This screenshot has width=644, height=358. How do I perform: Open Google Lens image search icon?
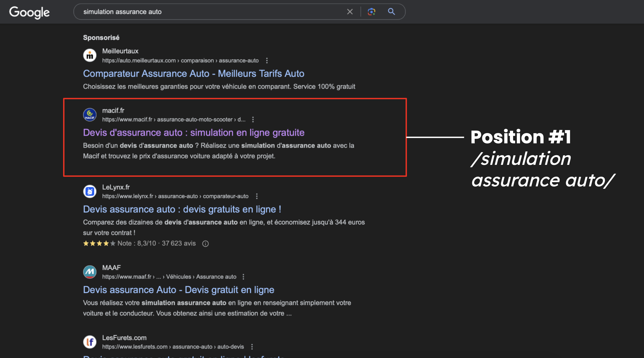pos(371,12)
